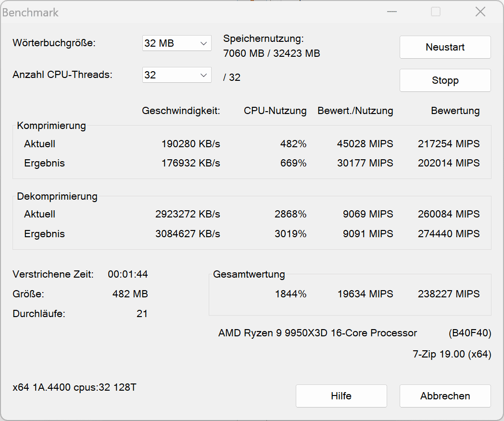The height and width of the screenshot is (421, 504).
Task: Select the AMD Ryzen 9 9950X3D processor text
Action: pos(317,333)
